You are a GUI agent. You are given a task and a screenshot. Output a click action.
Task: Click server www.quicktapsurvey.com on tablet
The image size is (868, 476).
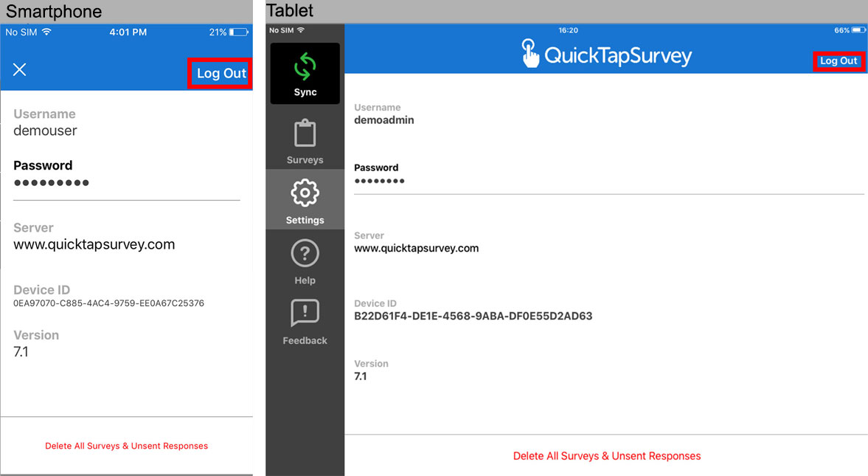click(416, 248)
